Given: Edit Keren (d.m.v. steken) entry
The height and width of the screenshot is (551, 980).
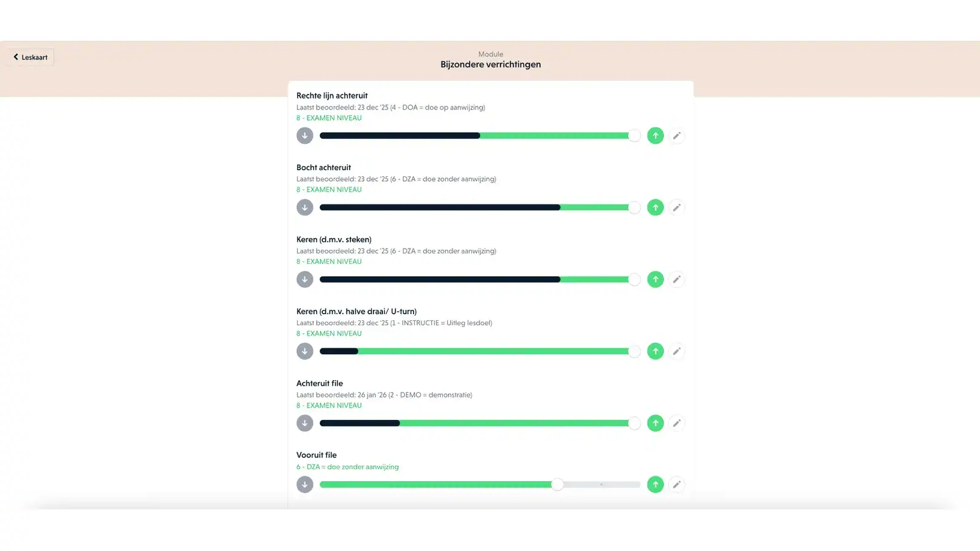Looking at the screenshot, I should 676,280.
